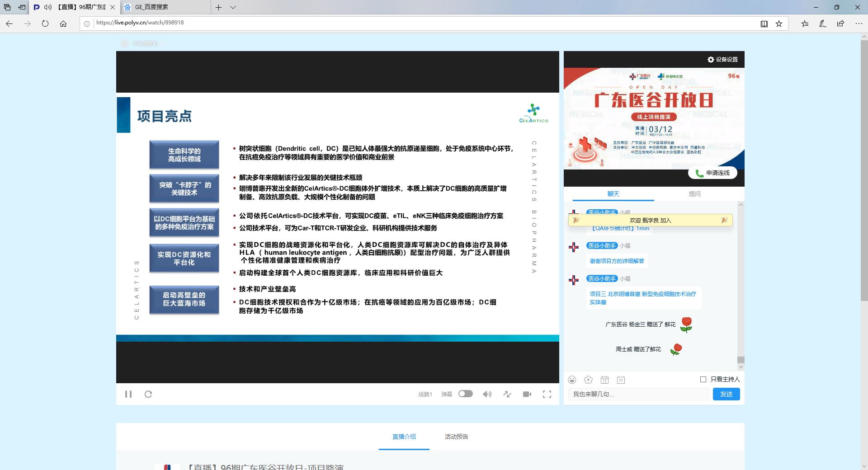Viewport: 868px width, 470px height.
Task: Click the chat message input field
Action: 638,394
